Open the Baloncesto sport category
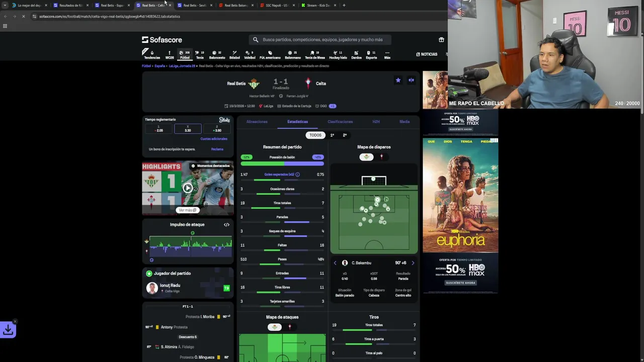644x362 pixels. [x=217, y=55]
